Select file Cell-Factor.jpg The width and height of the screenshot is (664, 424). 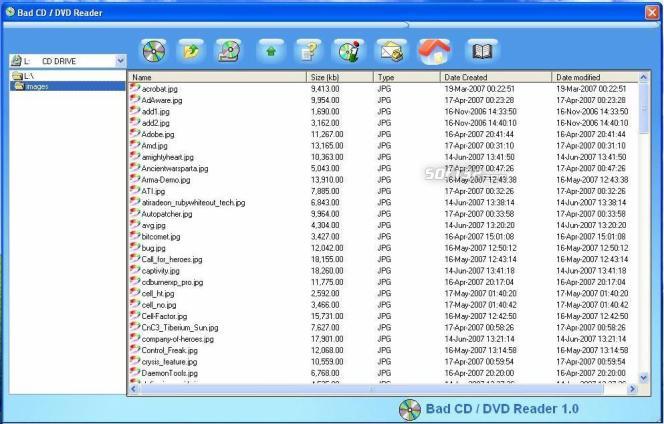pyautogui.click(x=164, y=316)
